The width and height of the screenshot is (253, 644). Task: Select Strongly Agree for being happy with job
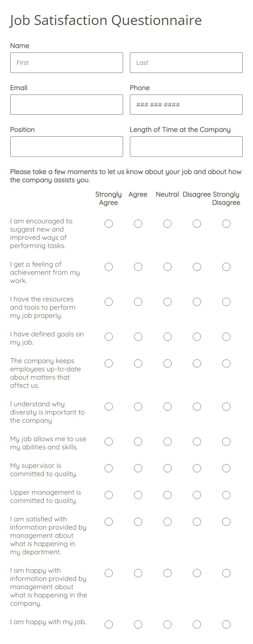point(109,632)
